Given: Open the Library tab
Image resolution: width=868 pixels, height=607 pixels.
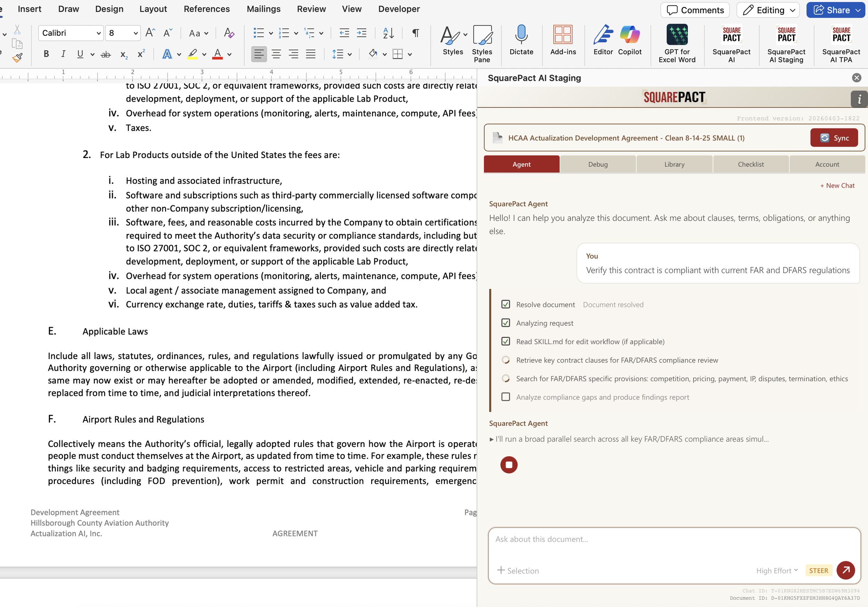Looking at the screenshot, I should (674, 164).
